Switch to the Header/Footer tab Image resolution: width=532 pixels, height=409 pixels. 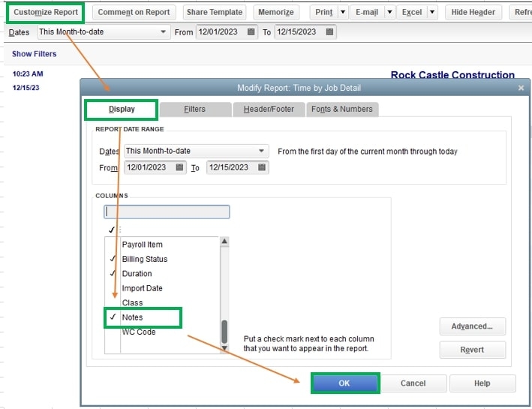[x=269, y=110]
